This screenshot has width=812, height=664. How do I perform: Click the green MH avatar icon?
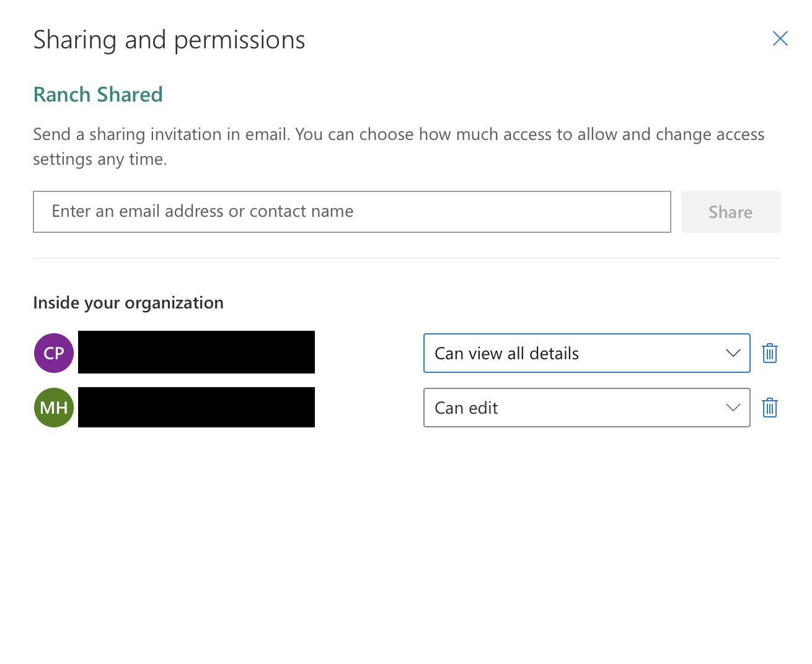[54, 408]
